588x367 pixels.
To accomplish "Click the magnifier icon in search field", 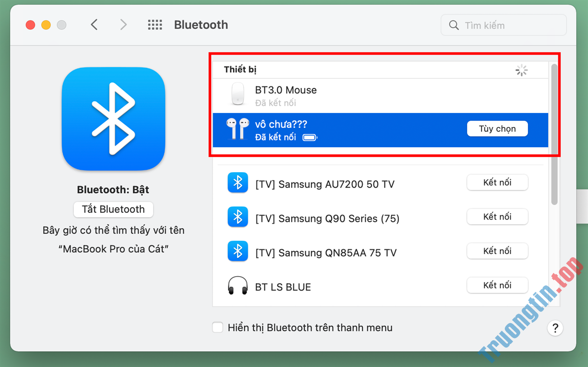I will click(454, 25).
